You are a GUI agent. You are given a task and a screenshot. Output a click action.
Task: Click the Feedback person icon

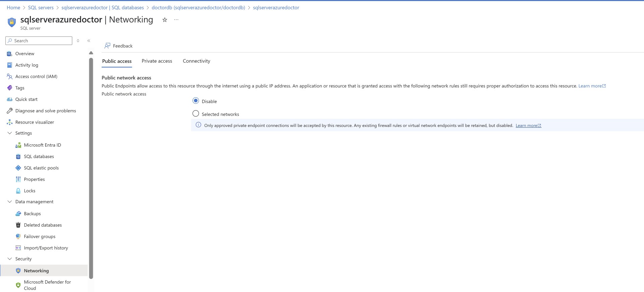(107, 46)
